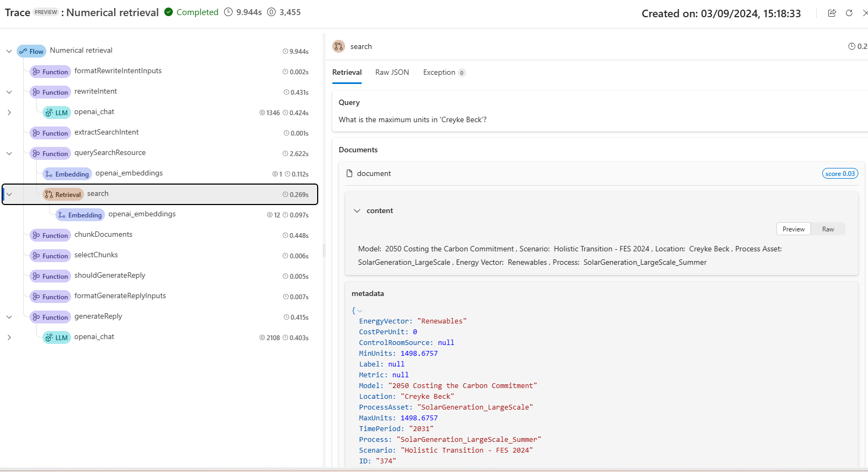Click the green Completed status icon

click(169, 12)
